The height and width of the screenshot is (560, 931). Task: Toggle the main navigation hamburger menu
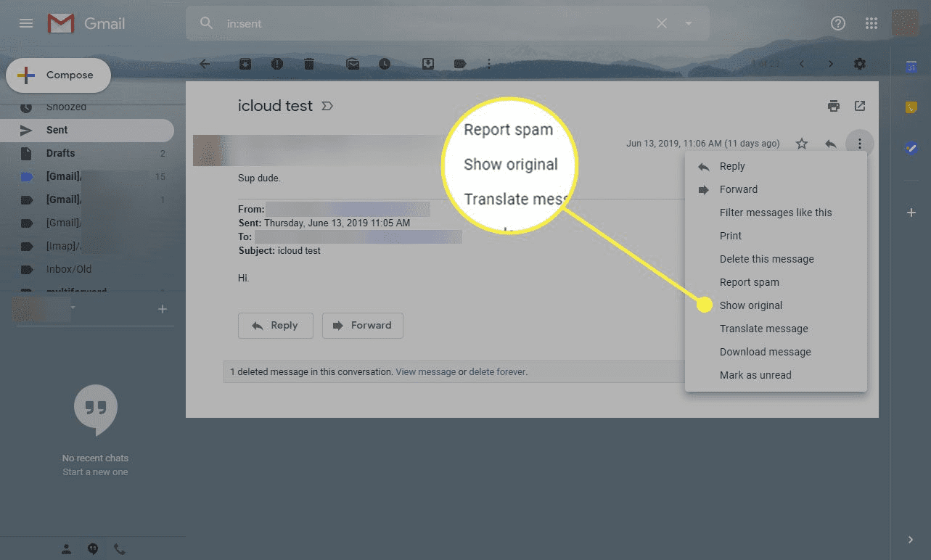coord(25,22)
